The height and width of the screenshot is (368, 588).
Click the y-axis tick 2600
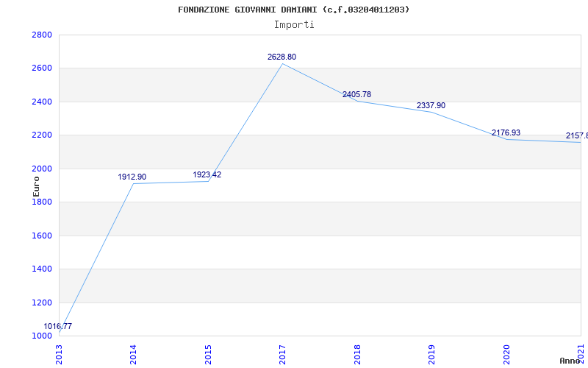tap(42, 68)
